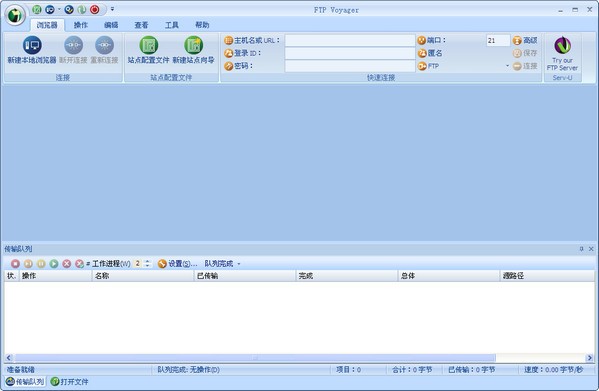Click the scroll right arrow in queue

(x=590, y=358)
